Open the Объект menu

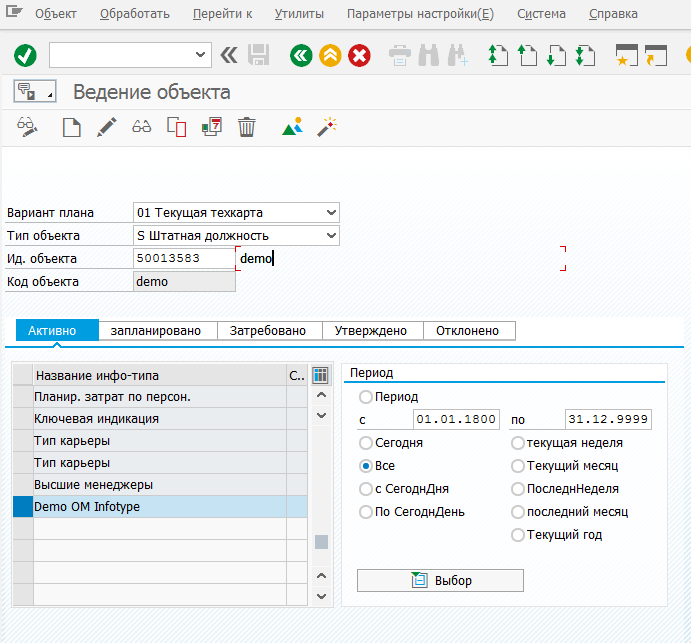coord(56,14)
